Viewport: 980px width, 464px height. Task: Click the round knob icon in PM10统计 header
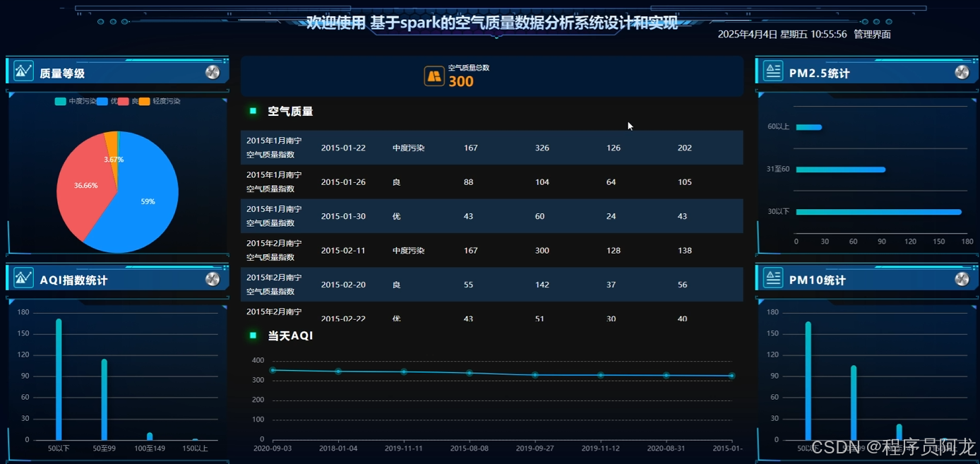coord(962,279)
